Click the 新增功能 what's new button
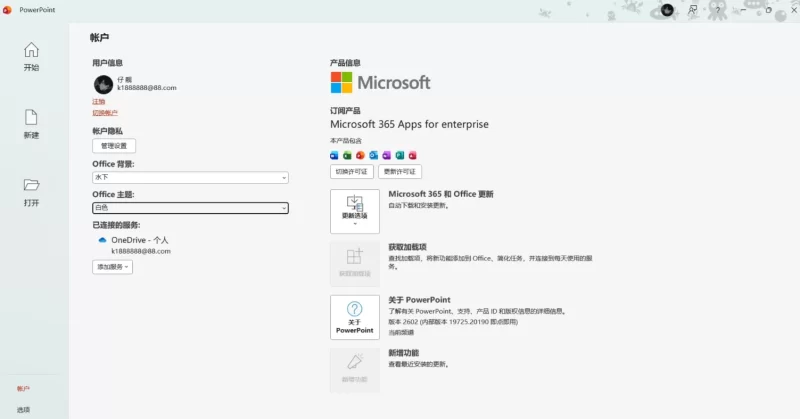The width and height of the screenshot is (800, 419). pos(355,370)
